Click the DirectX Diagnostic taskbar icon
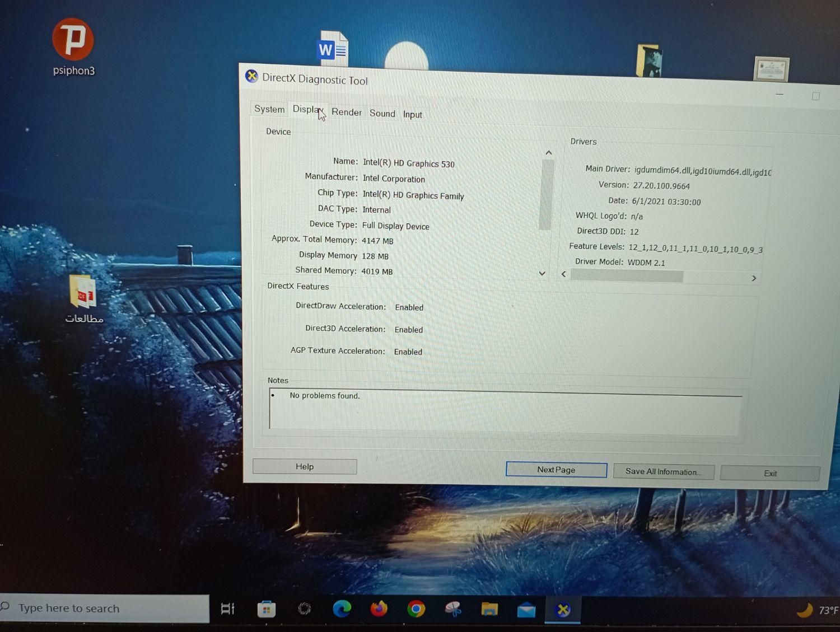This screenshot has height=632, width=840. pos(563,610)
